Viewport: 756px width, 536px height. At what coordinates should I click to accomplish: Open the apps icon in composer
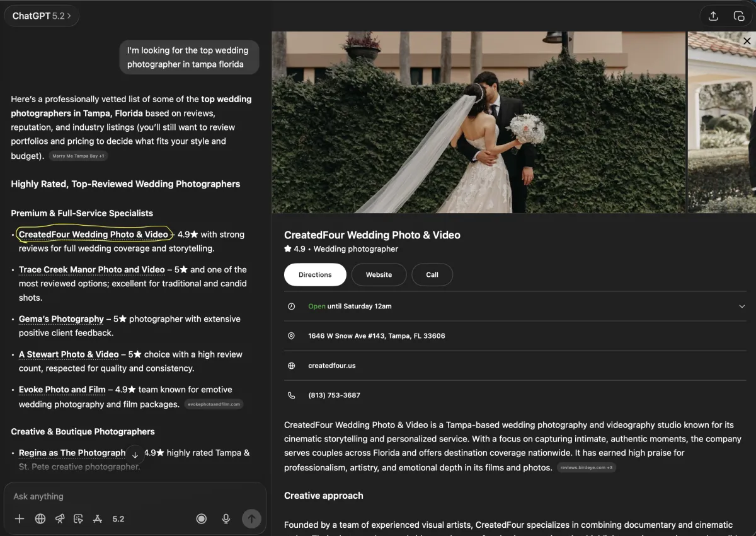[98, 519]
